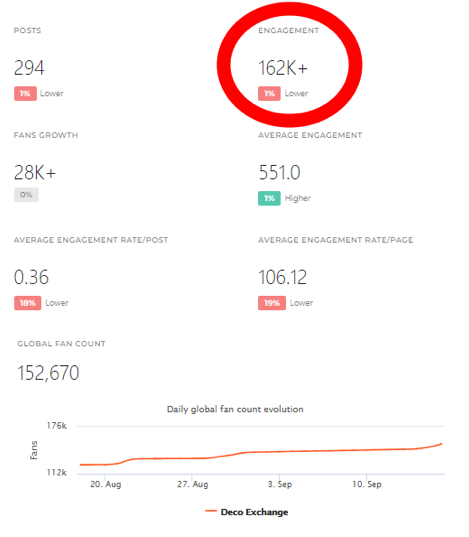The image size is (469, 537).
Task: Click the 27. Aug date label
Action: 193,484
